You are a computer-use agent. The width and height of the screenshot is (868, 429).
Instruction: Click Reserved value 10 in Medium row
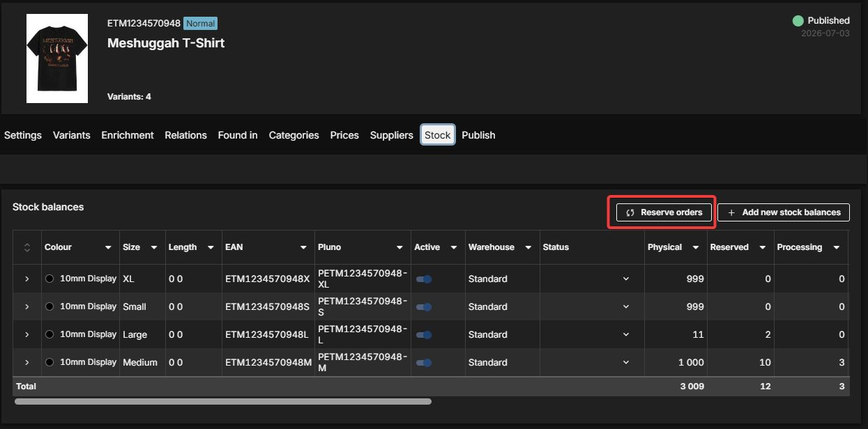click(765, 362)
